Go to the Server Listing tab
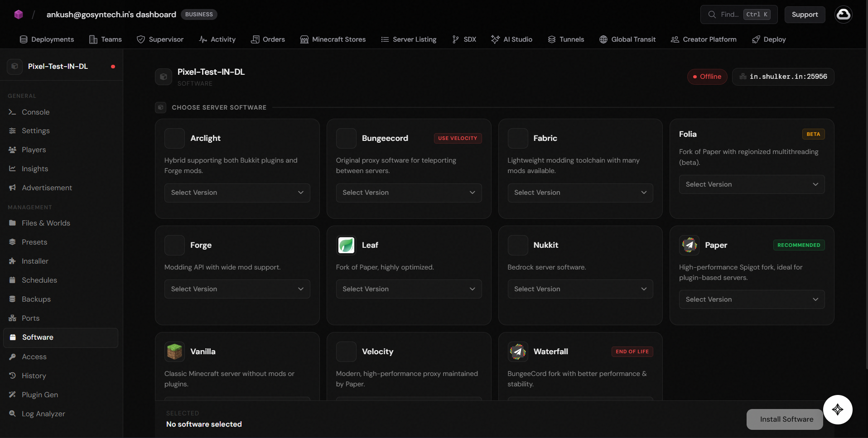Image resolution: width=868 pixels, height=438 pixels. tap(409, 39)
